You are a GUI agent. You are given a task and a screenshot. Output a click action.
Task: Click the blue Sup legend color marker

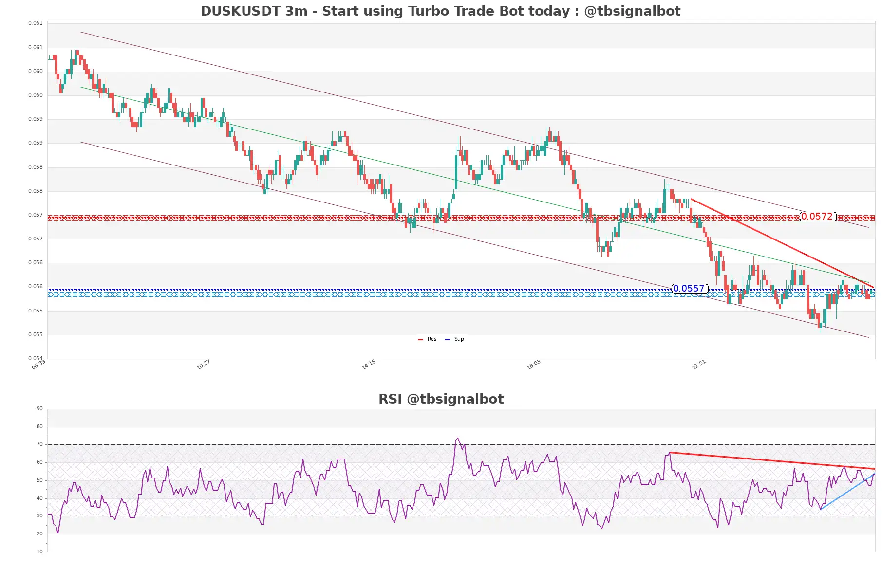447,339
